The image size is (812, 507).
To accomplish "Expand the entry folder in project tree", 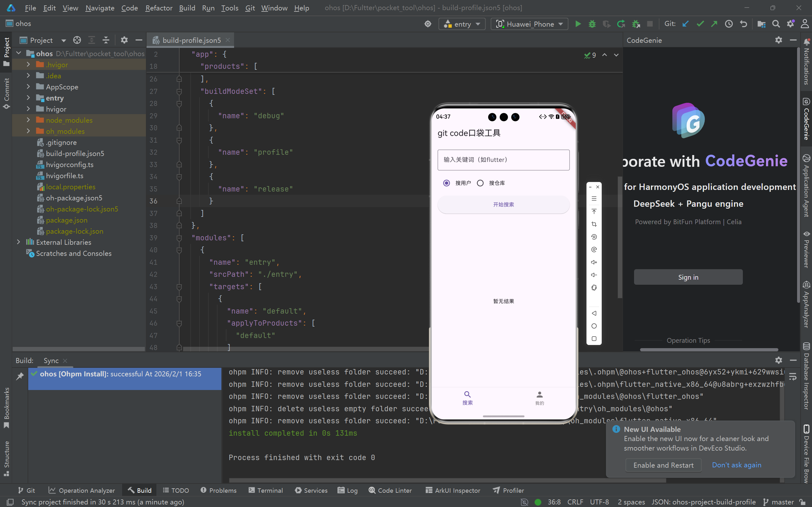I will click(28, 98).
